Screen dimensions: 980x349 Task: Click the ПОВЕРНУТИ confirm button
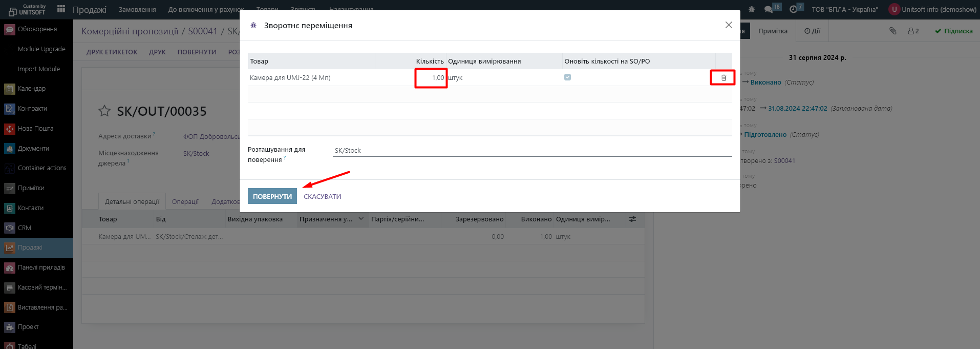272,196
